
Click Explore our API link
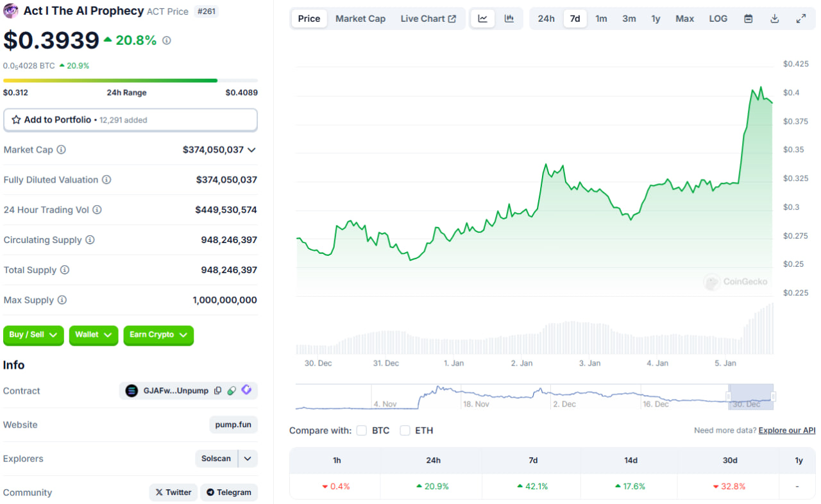(x=787, y=430)
